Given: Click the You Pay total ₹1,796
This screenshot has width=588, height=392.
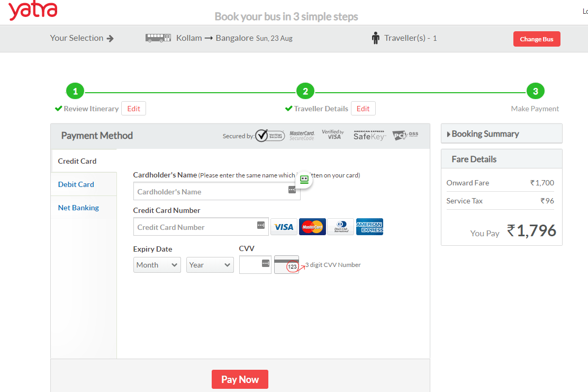Looking at the screenshot, I should pos(531,230).
